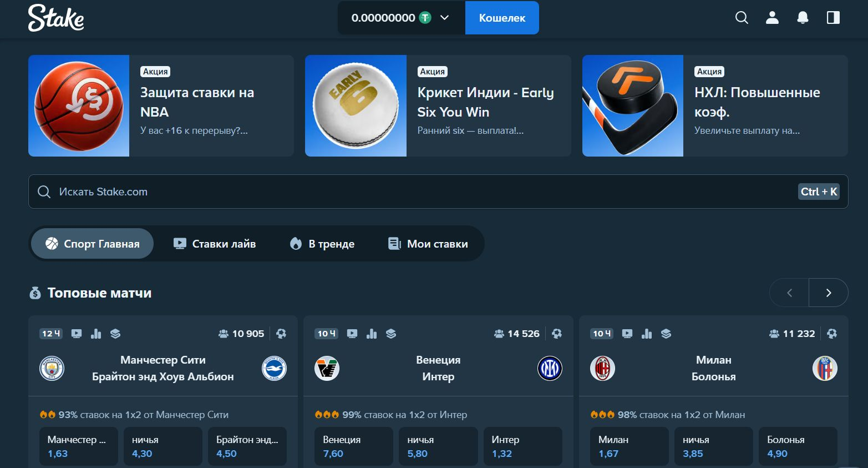This screenshot has width=868, height=468.
Task: Open the notifications bell
Action: pos(803,18)
